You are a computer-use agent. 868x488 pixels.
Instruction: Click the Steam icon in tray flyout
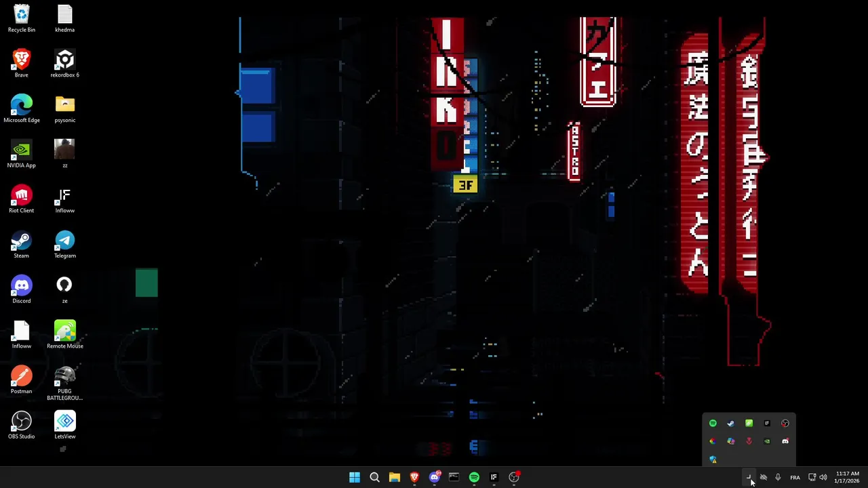point(731,424)
